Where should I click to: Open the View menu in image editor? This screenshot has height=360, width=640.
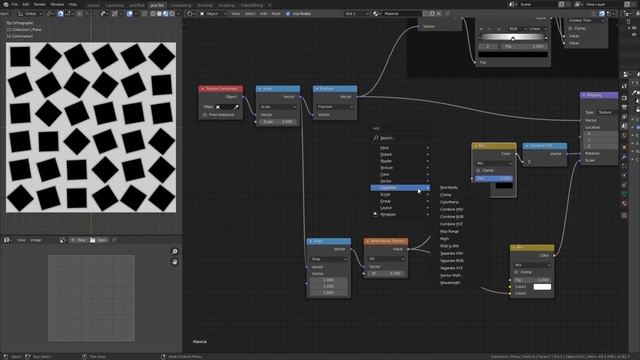coord(21,240)
